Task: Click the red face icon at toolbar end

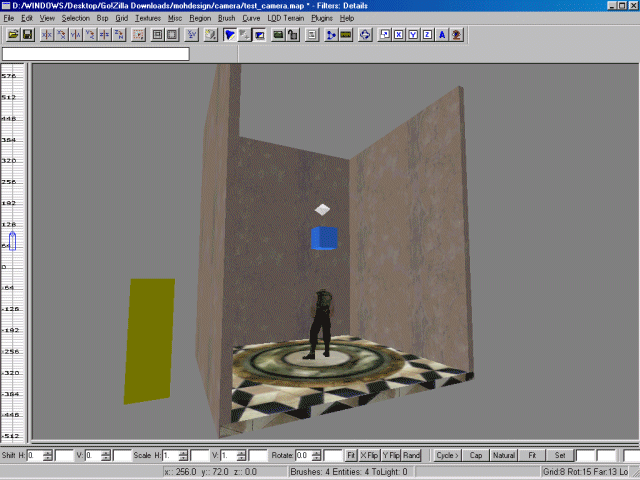Action: point(456,35)
